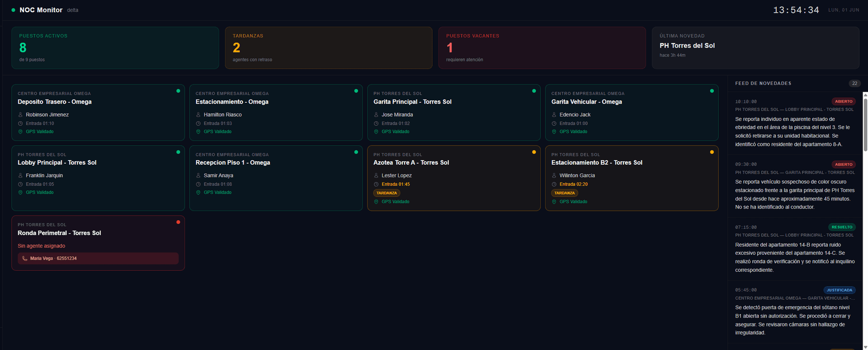The image size is (868, 350).
Task: Click the TARDANZA badge on Lester Lopez's card
Action: (x=387, y=193)
